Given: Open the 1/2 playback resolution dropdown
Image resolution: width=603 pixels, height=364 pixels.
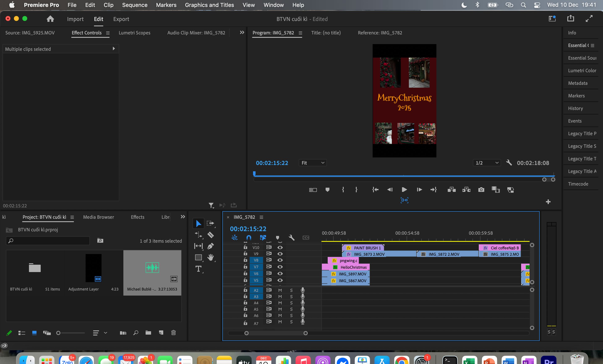Looking at the screenshot, I should [487, 163].
